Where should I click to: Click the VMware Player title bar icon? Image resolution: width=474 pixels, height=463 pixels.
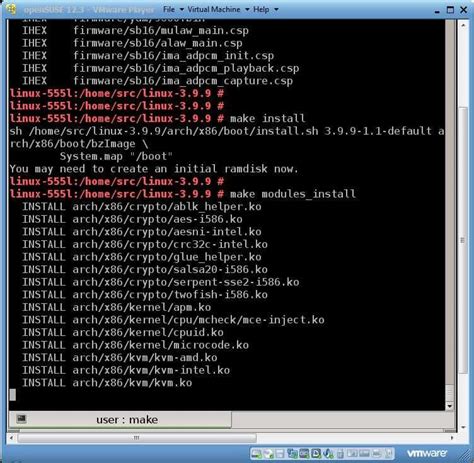point(11,9)
